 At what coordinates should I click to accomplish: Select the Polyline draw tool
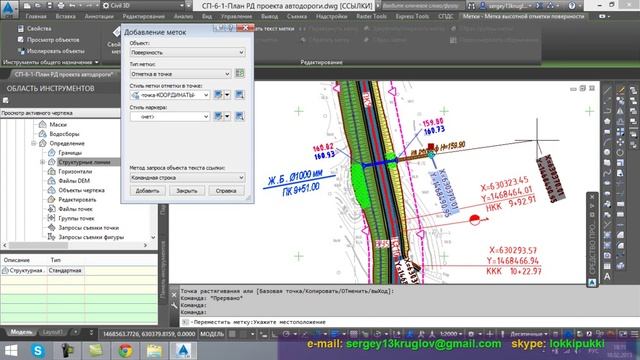607,111
